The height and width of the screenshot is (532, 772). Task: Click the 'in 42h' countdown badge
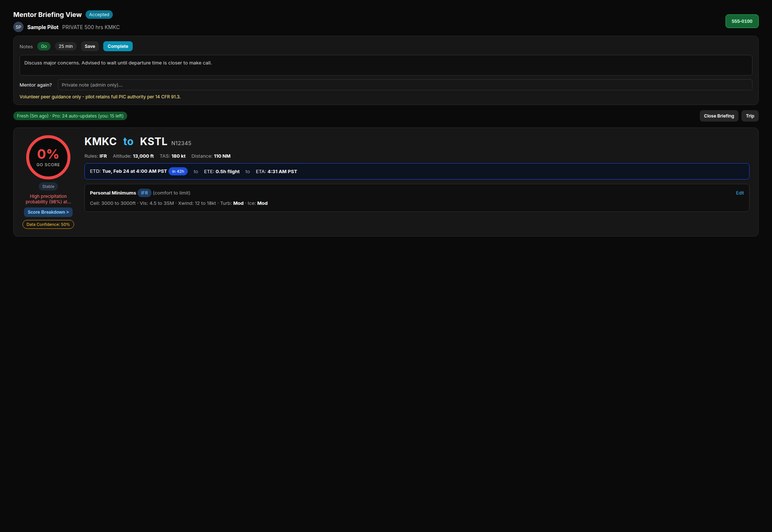[x=178, y=171]
